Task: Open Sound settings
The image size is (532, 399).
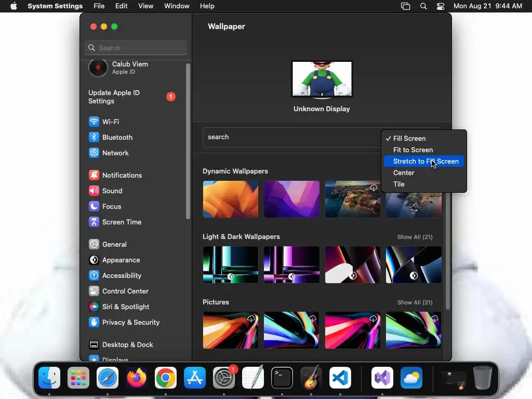Action: click(105, 191)
